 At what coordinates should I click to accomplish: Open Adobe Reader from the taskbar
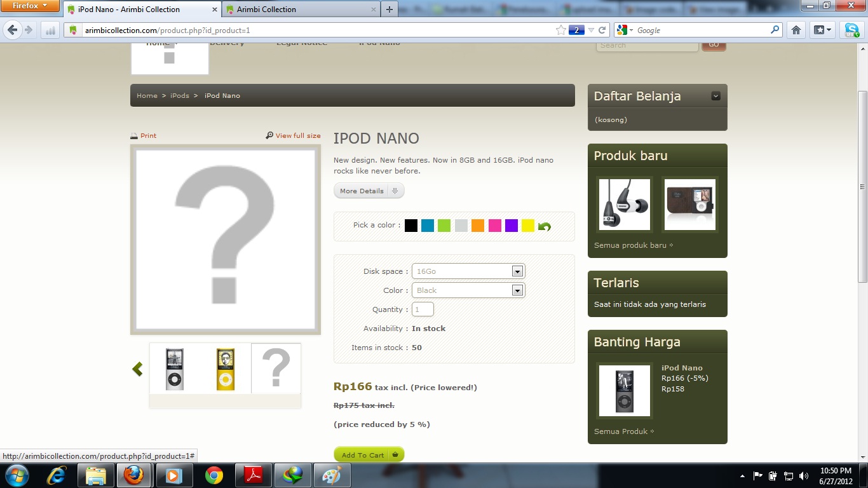click(254, 475)
